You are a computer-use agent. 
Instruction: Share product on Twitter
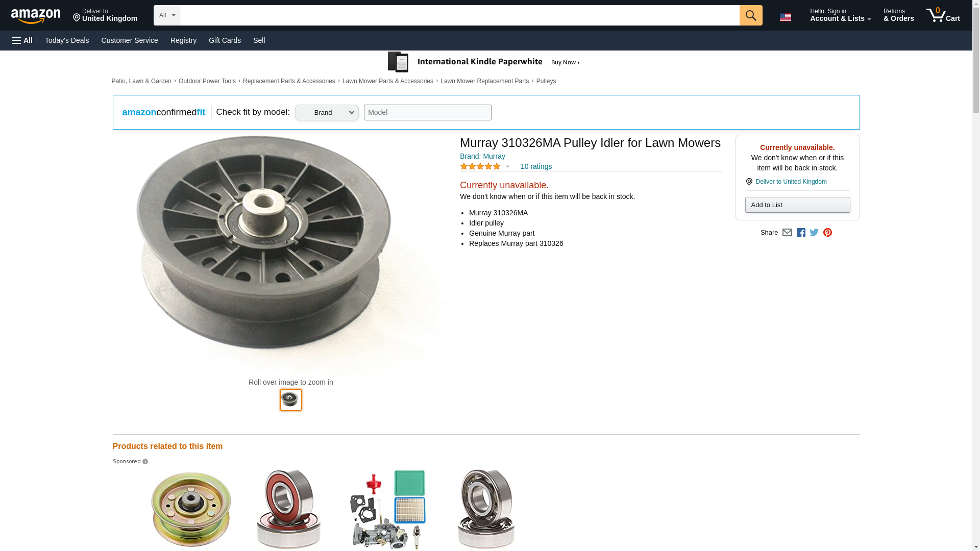(x=814, y=233)
